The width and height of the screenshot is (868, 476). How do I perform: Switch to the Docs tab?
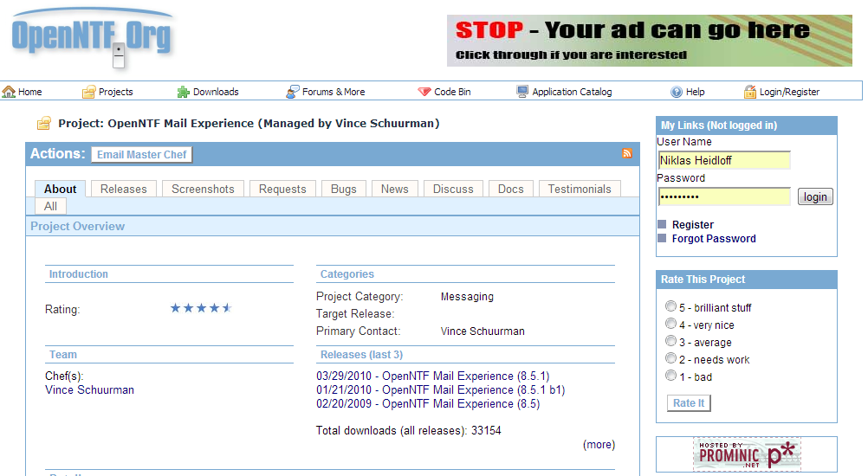click(x=510, y=189)
